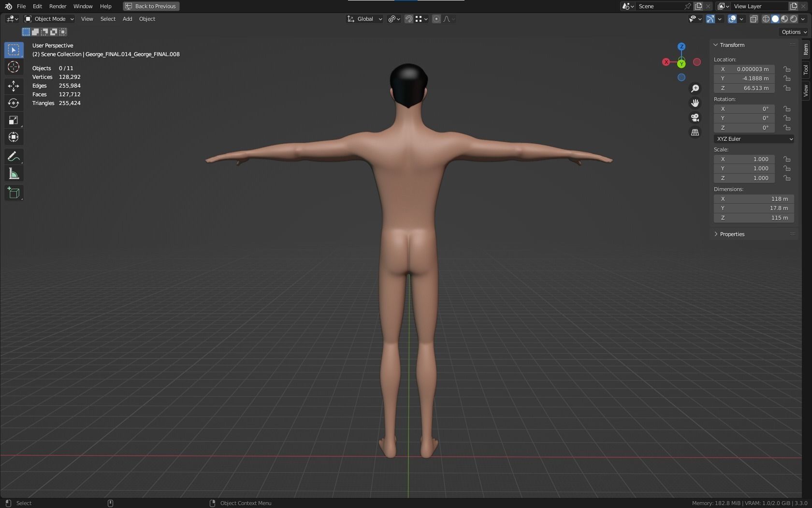Toggle show overlays button
This screenshot has height=508, width=812.
pos(732,19)
